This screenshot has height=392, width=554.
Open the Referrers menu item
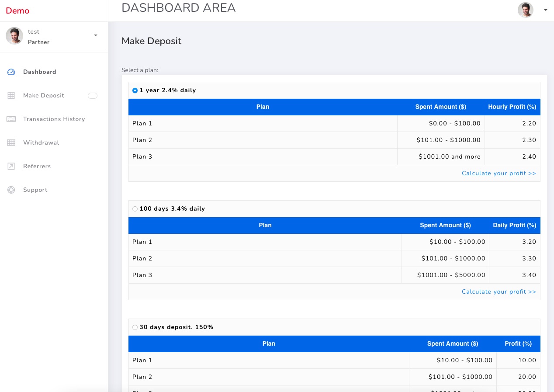(37, 167)
